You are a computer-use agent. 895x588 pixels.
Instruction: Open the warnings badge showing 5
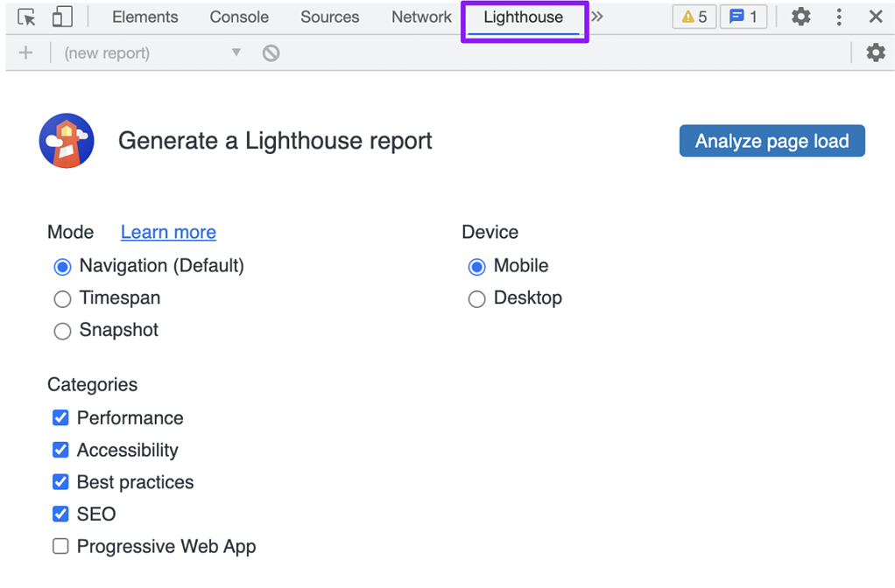[694, 17]
